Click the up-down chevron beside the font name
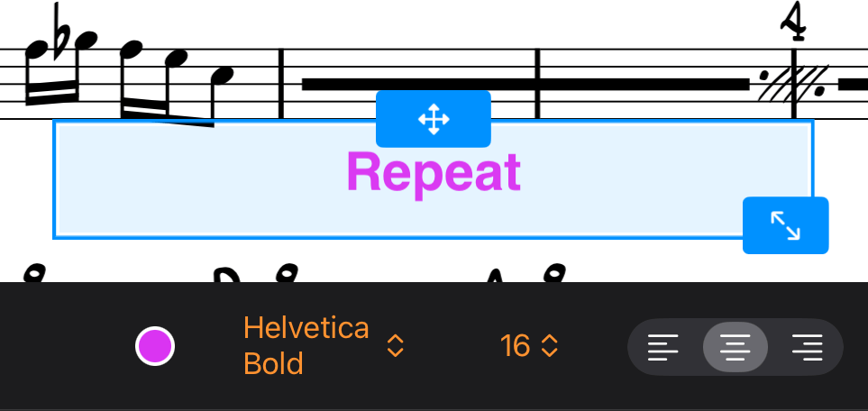 pos(395,346)
